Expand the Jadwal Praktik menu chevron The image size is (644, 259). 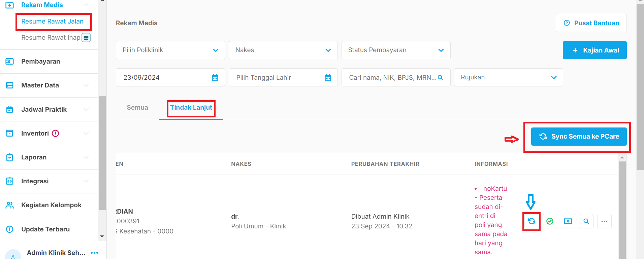[x=86, y=110]
